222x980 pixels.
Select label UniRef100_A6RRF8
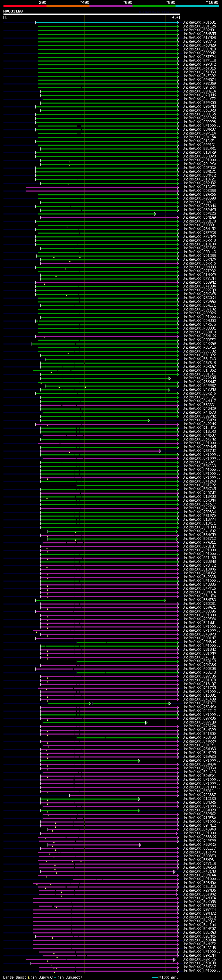199,241
